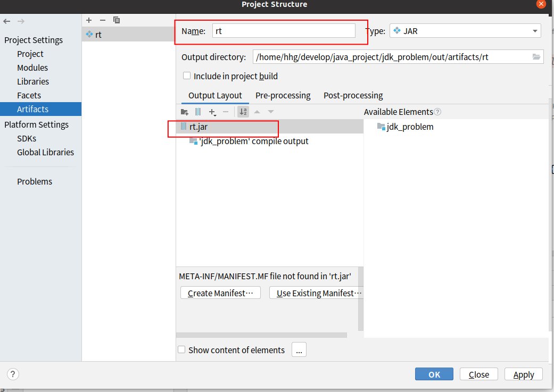This screenshot has height=392, width=554.
Task: Select 'jdk_problem' compile output item
Action: (249, 141)
